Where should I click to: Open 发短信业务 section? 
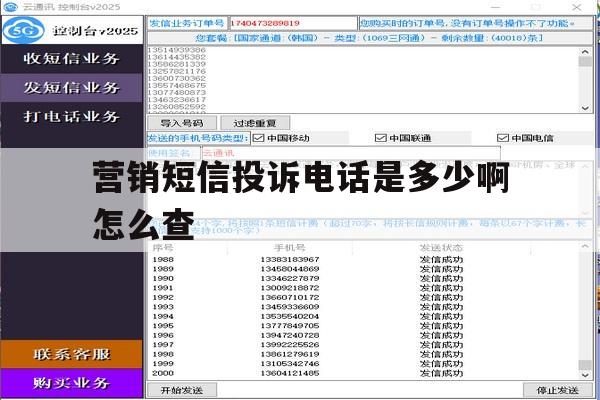(x=72, y=88)
